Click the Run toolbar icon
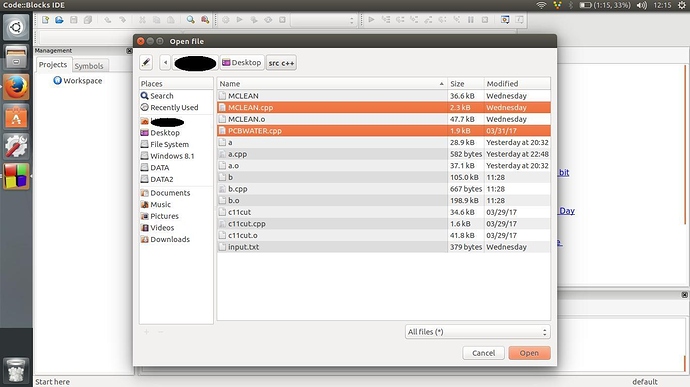 pos(240,20)
